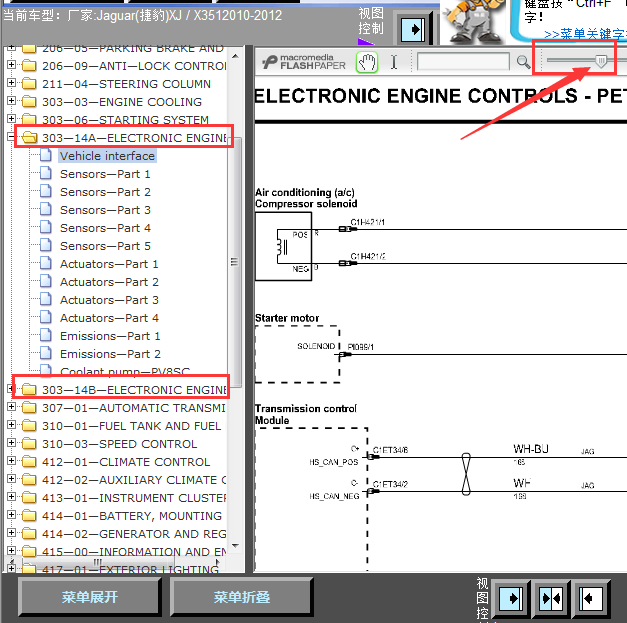The image size is (627, 623).
Task: Click 菜单折叠 button to collapse menu
Action: [242, 597]
